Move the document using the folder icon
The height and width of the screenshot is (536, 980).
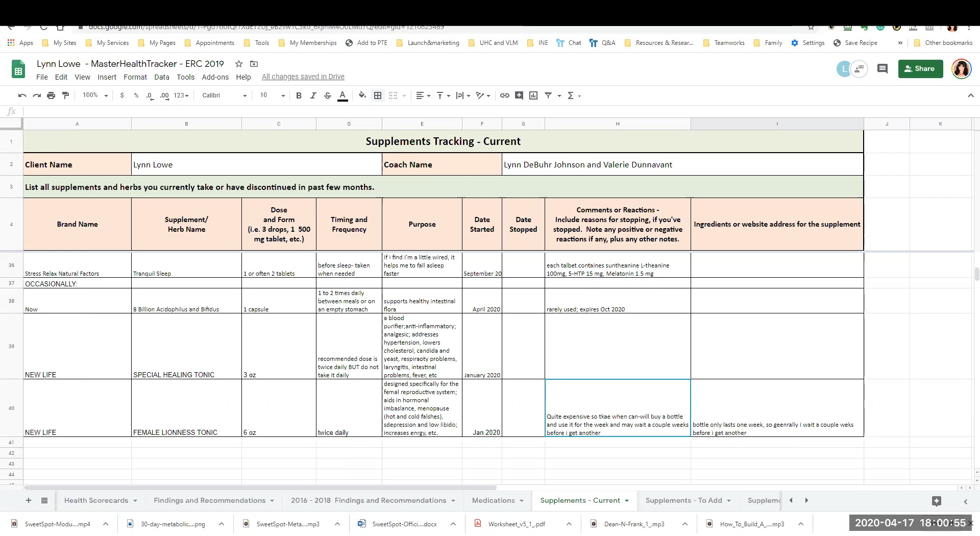click(254, 64)
